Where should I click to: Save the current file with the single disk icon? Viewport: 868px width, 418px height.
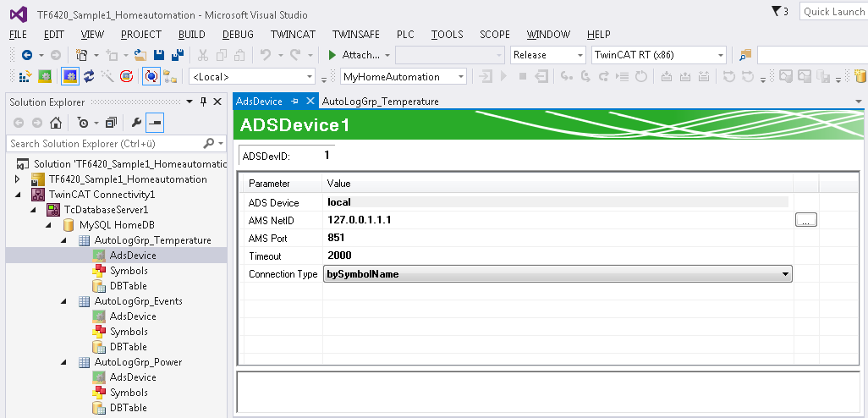point(159,55)
